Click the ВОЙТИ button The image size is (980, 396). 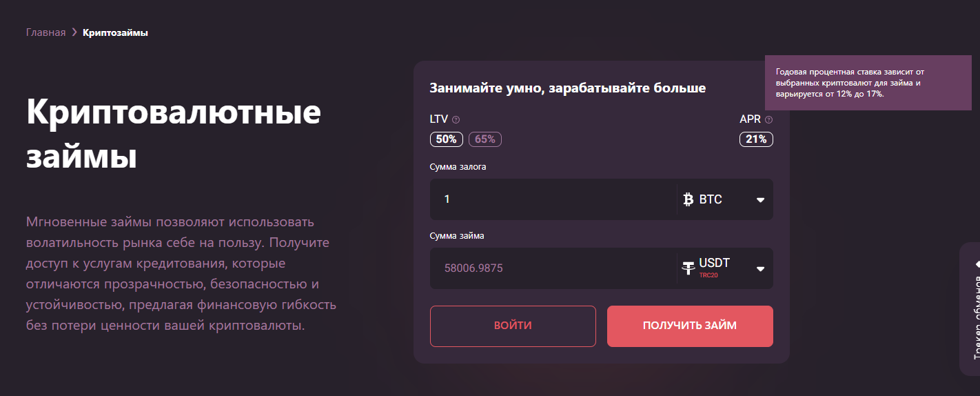513,326
